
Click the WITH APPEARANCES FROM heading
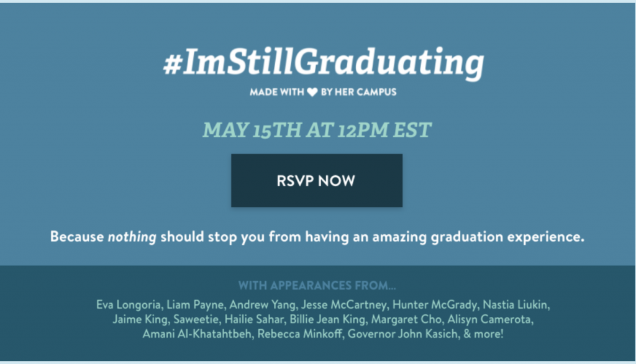coord(317,285)
